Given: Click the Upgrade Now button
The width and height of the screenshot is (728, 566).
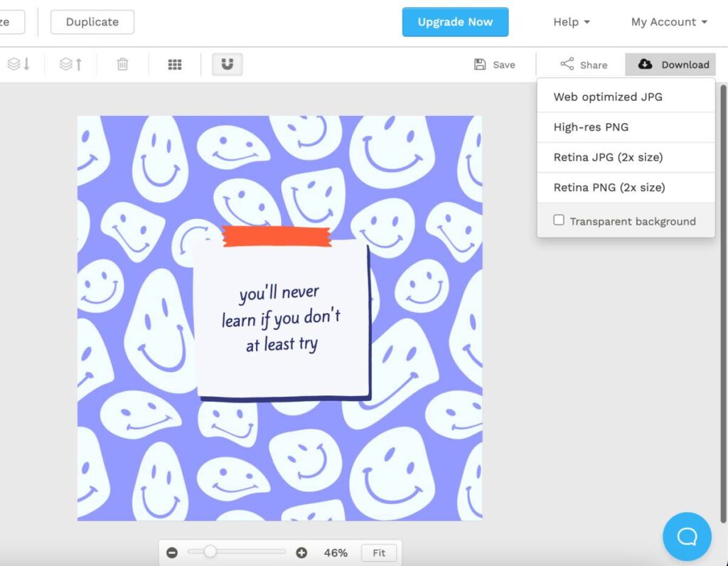Looking at the screenshot, I should (455, 22).
